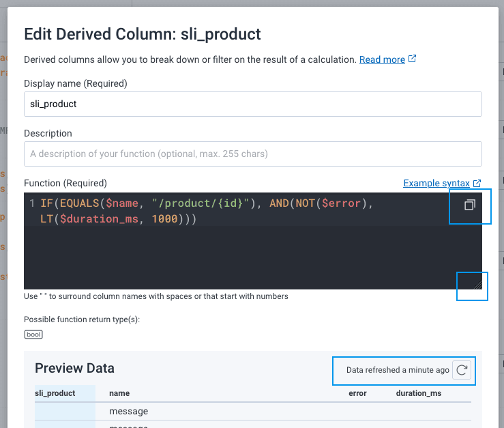Viewport: 504px width, 428px height.
Task: Select the sli_product preview column header
Action: [55, 393]
